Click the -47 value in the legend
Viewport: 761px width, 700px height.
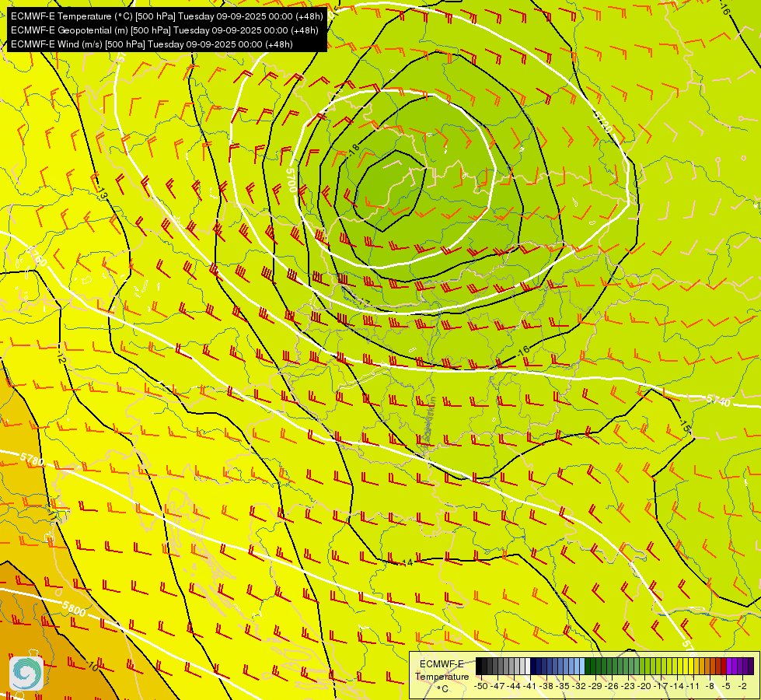(497, 686)
